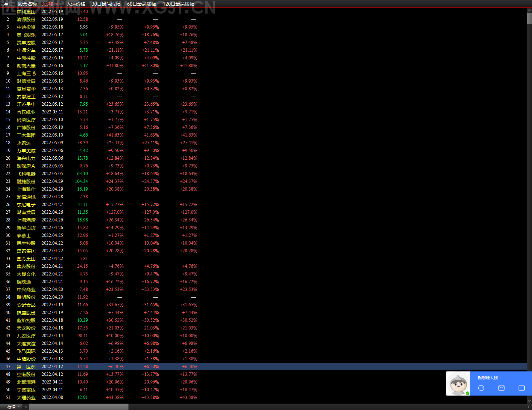Click price 58.39 for 永泰运
This screenshot has height=410, width=532.
(x=83, y=143)
